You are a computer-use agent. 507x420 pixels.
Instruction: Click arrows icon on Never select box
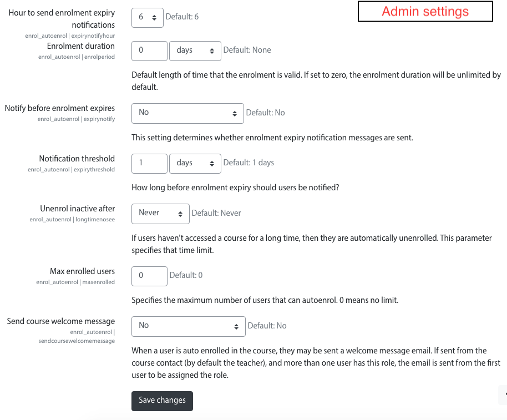pos(180,214)
